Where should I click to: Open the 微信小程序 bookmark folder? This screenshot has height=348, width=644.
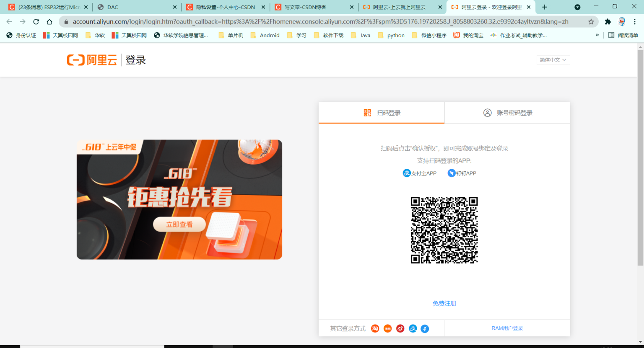[429, 36]
